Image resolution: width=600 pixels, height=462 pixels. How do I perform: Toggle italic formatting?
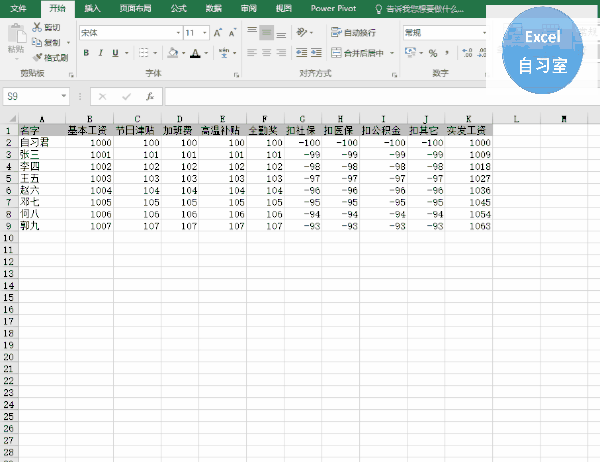click(x=100, y=53)
